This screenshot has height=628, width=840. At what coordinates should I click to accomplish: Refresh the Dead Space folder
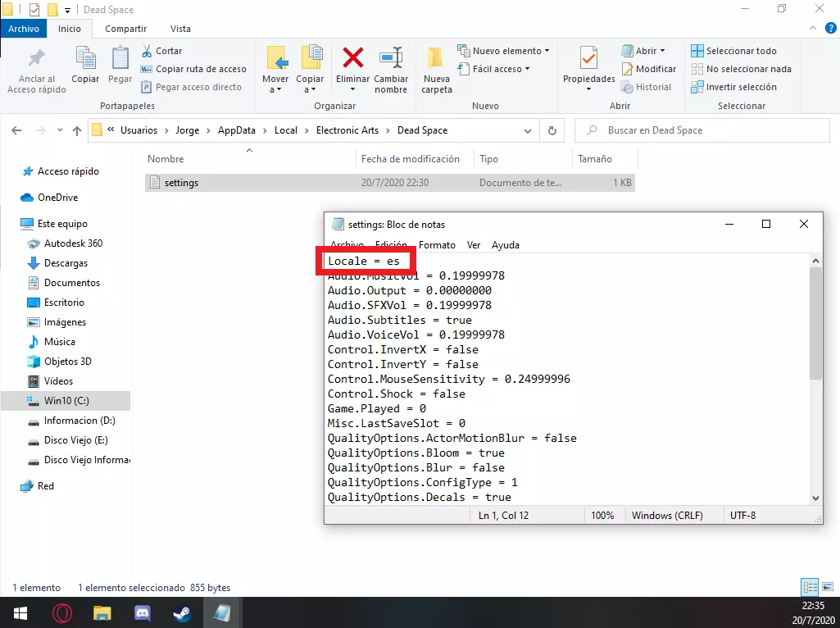(x=552, y=130)
